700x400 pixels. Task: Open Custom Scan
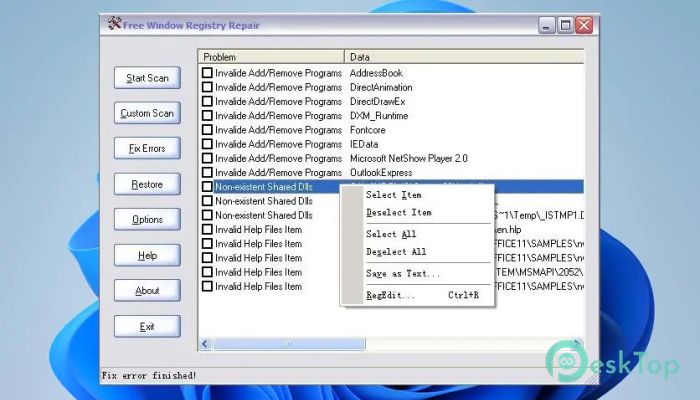tap(147, 113)
